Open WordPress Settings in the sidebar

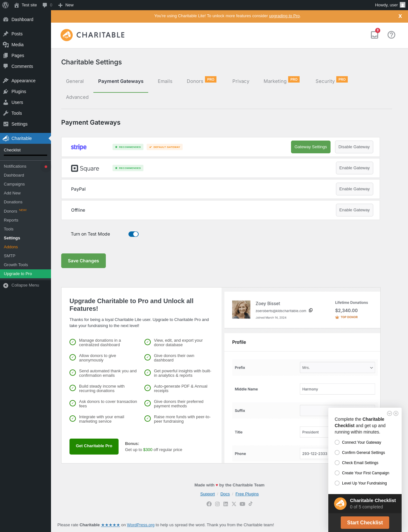(x=25, y=124)
